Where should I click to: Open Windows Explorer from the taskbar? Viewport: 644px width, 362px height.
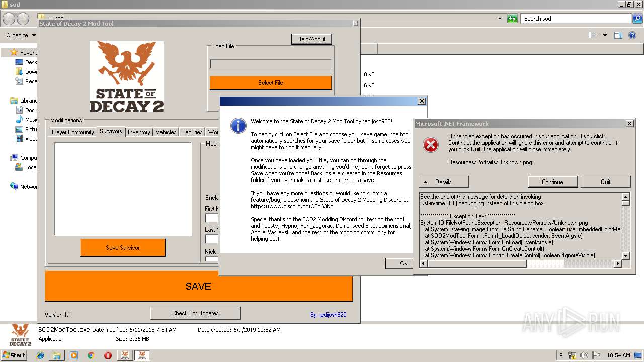tap(57, 355)
